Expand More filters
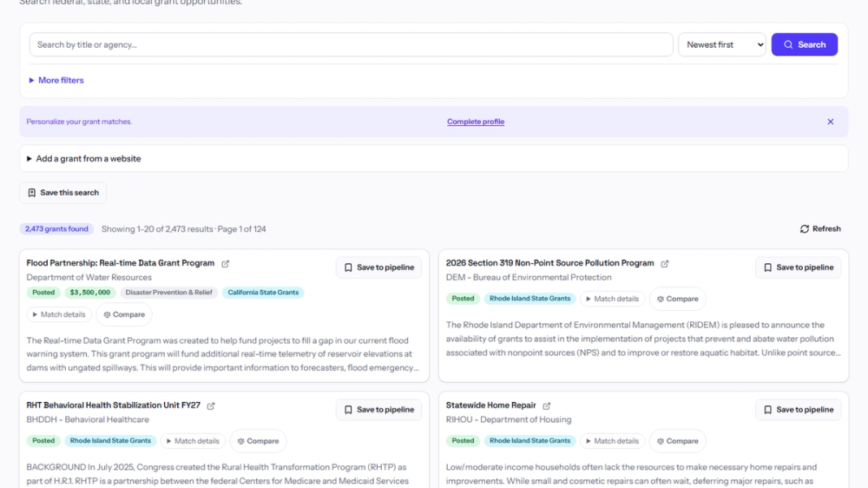 (56, 80)
